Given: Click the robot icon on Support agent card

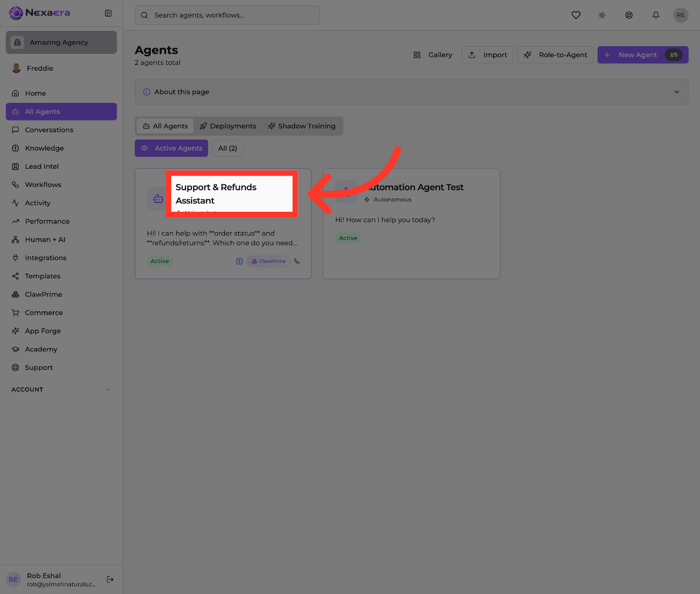Looking at the screenshot, I should tap(158, 199).
